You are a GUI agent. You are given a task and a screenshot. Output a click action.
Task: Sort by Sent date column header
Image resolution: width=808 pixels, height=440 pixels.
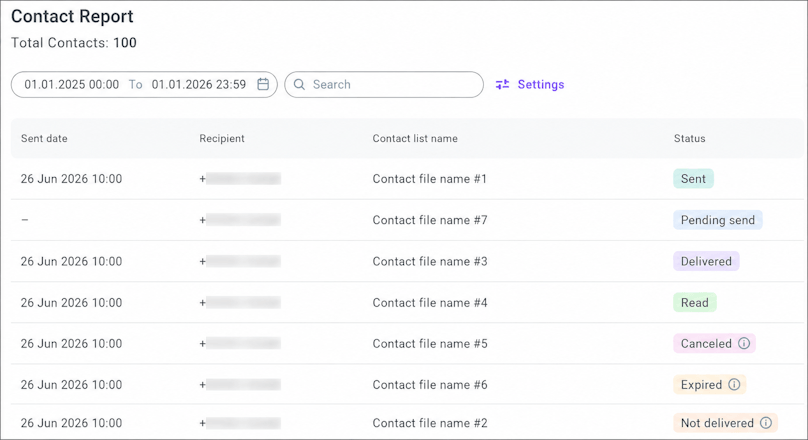point(44,138)
